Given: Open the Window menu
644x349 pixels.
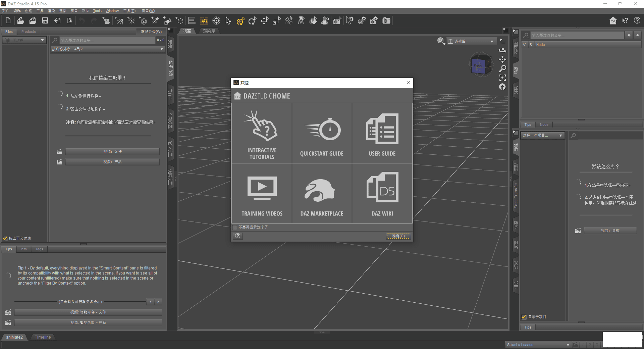Looking at the screenshot, I should coord(112,11).
